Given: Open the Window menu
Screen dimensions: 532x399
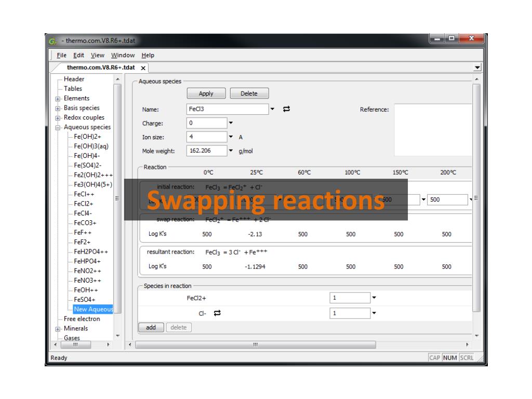Looking at the screenshot, I should (123, 55).
